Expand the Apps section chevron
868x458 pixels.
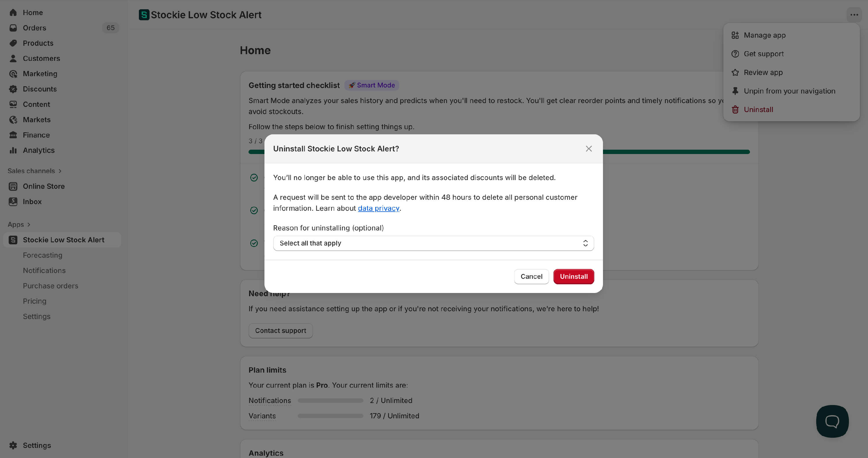click(x=29, y=225)
